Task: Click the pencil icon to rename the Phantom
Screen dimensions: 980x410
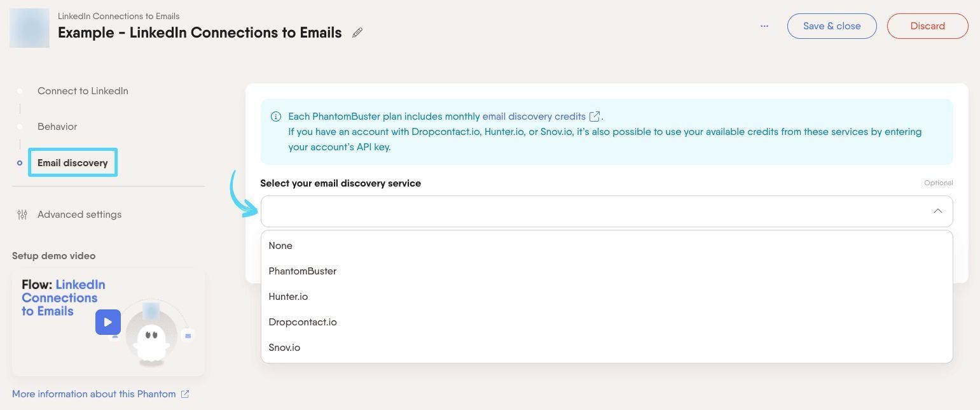Action: pos(357,32)
